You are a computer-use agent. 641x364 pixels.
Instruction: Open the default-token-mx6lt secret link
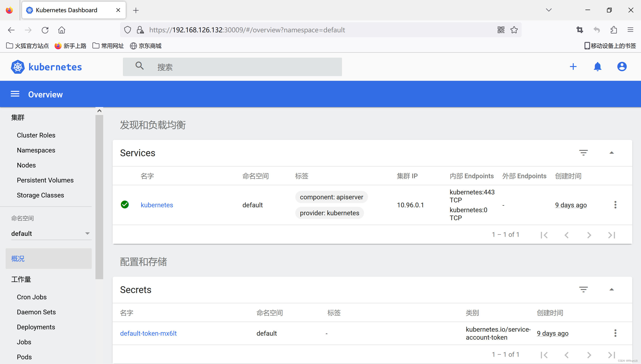click(148, 333)
